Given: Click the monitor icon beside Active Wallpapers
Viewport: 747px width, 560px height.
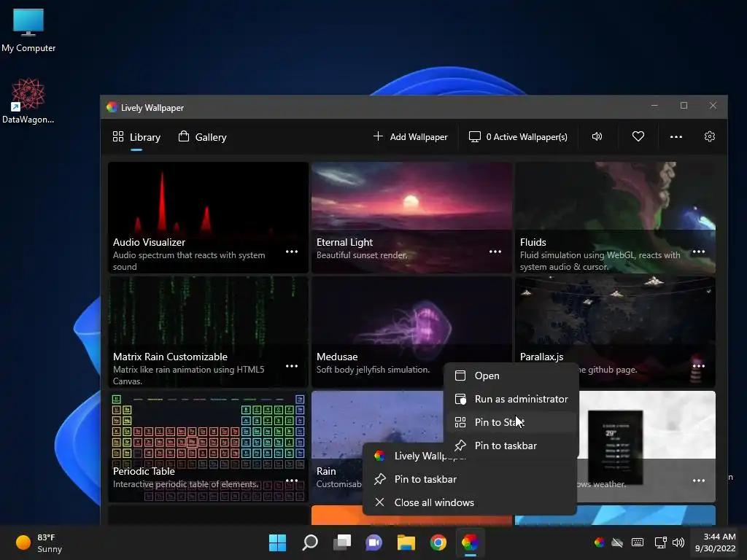Looking at the screenshot, I should click(x=474, y=136).
